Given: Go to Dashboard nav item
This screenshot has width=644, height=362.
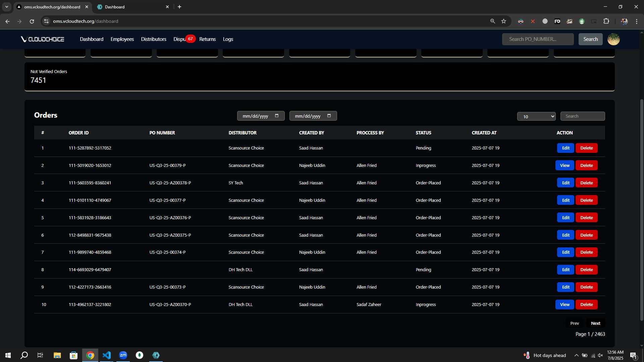Looking at the screenshot, I should point(92,39).
